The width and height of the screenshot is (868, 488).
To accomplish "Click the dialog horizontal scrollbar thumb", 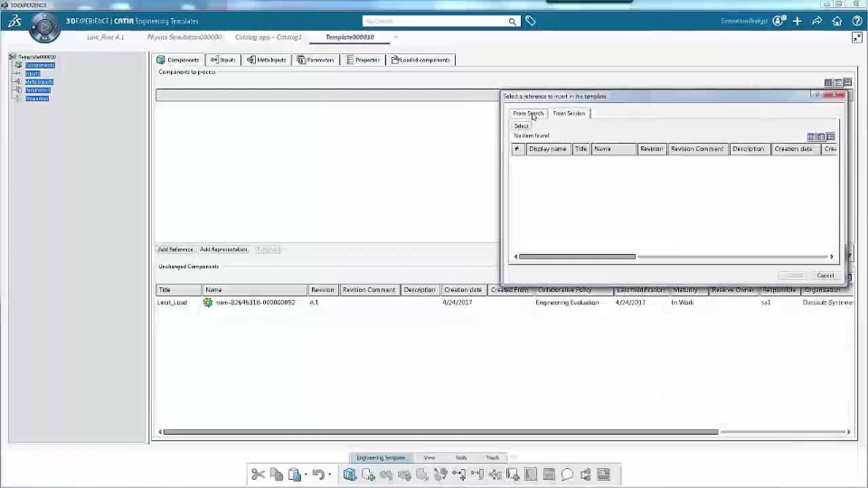I will (x=577, y=257).
